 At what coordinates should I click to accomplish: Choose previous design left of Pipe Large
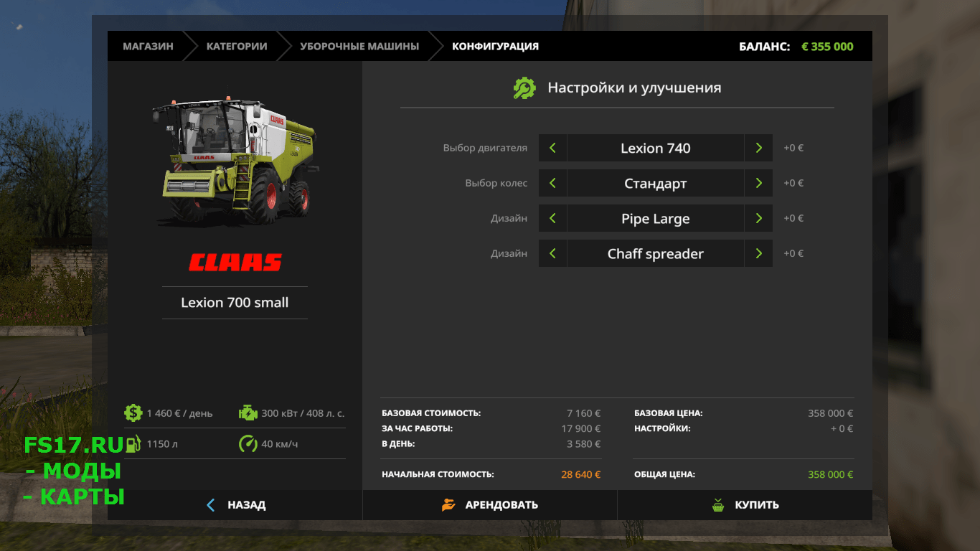click(x=552, y=218)
